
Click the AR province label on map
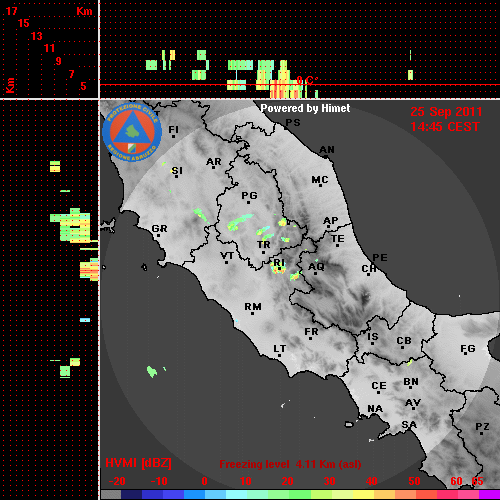pos(214,162)
